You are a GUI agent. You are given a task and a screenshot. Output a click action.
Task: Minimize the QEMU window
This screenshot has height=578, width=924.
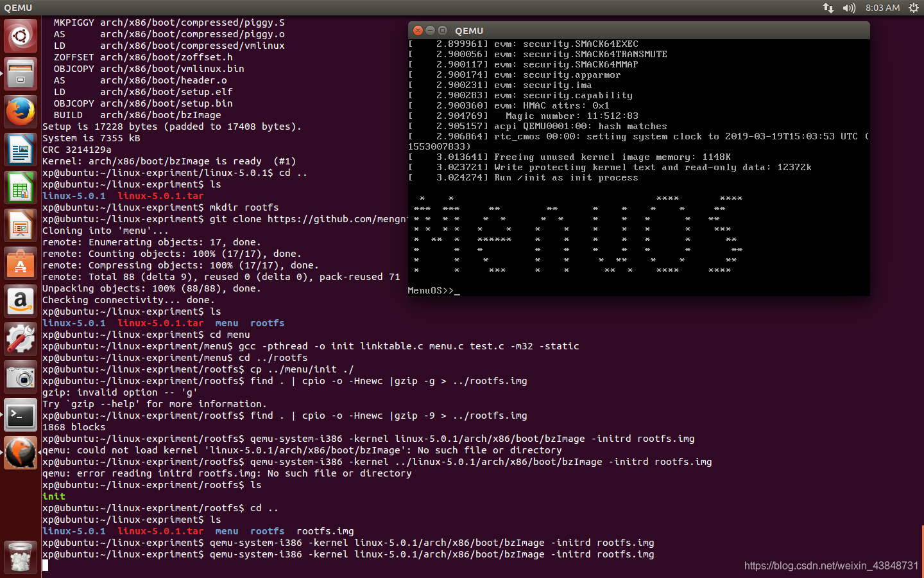click(x=430, y=30)
